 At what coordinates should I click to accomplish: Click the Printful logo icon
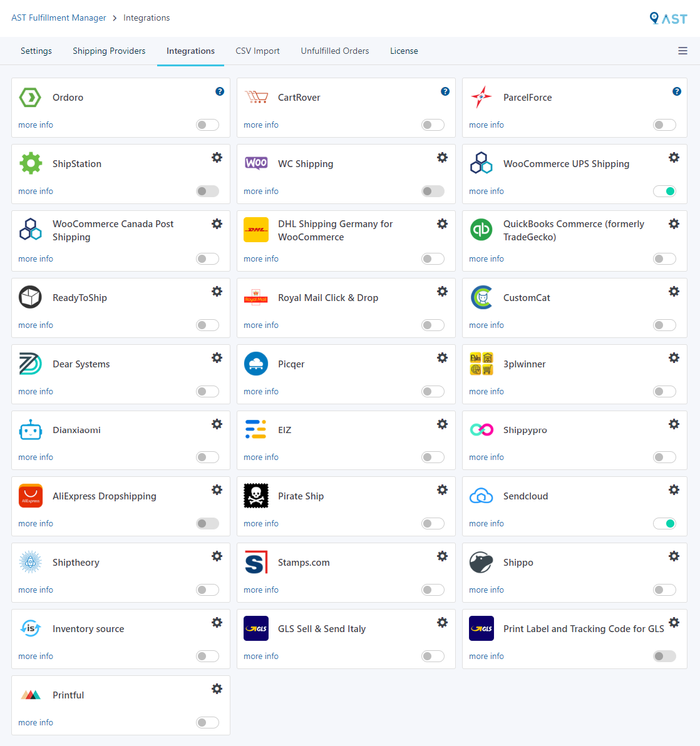30,695
